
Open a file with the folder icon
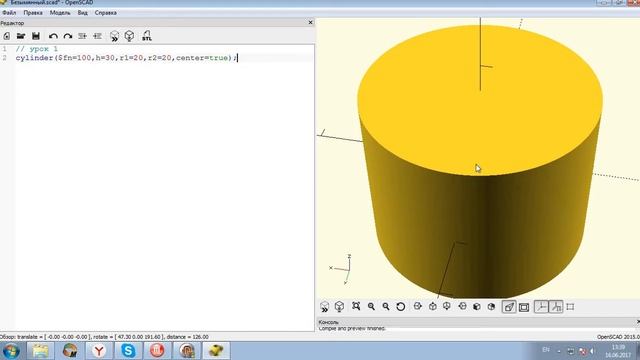(21, 36)
